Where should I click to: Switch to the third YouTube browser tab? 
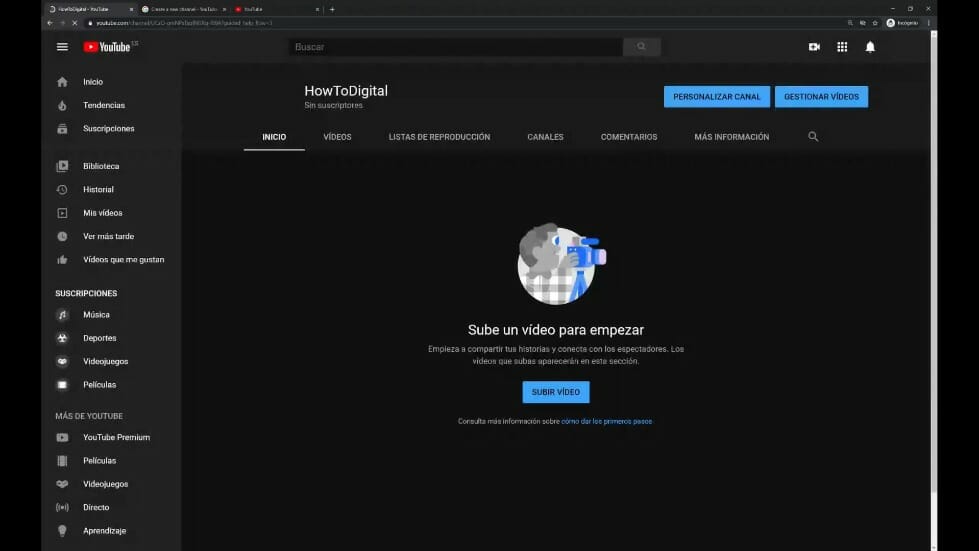(x=275, y=9)
